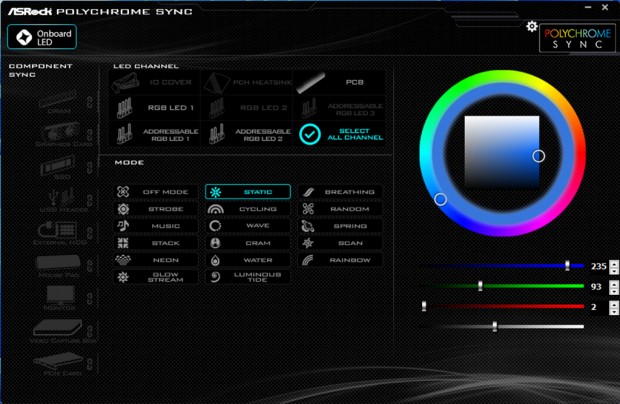
Task: Click the Mouse Pad component icon
Action: click(58, 262)
